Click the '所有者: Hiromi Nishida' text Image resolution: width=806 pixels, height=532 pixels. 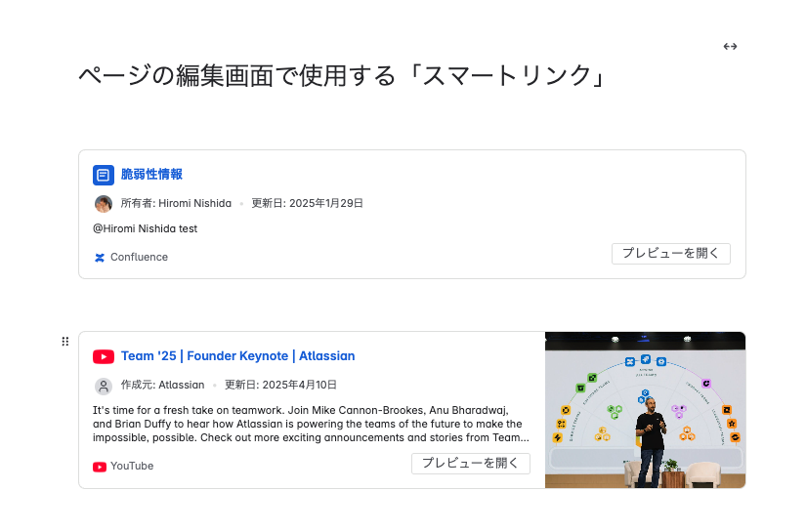click(x=176, y=203)
